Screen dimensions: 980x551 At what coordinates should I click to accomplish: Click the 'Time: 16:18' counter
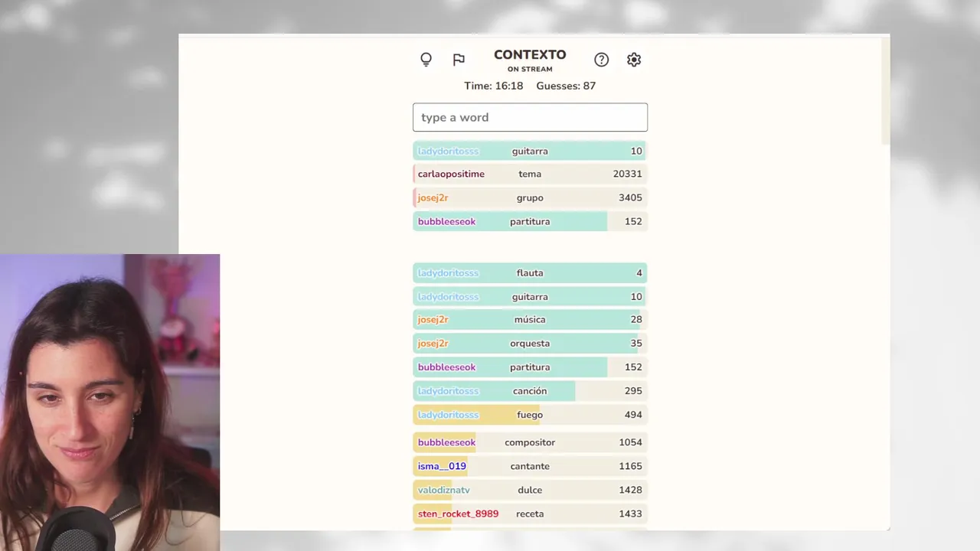494,86
